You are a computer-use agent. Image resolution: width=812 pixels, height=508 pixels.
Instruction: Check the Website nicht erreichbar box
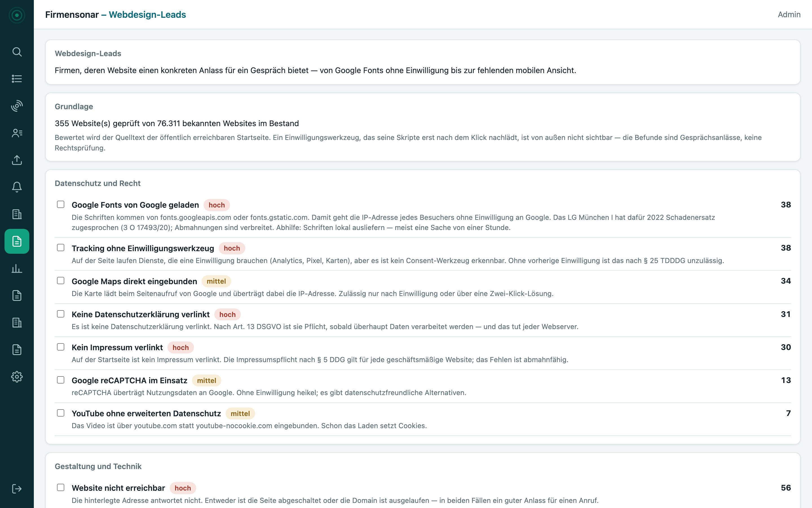61,487
